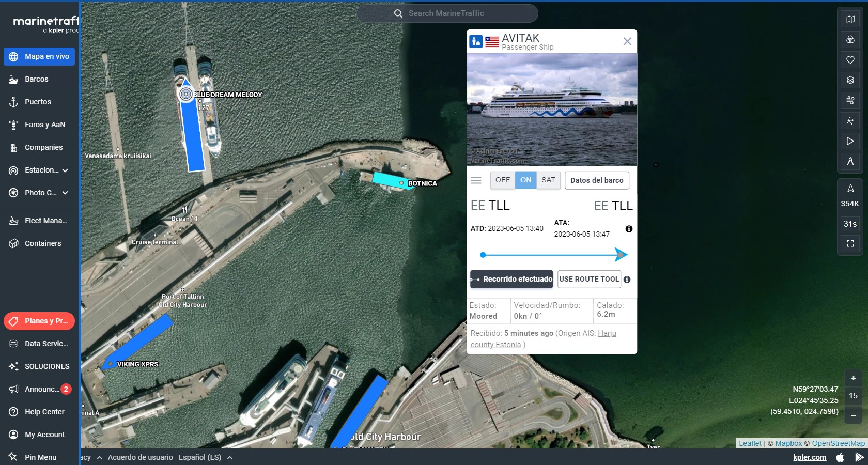Click the Search MarineTraffic field
The height and width of the screenshot is (465, 868).
point(447,13)
